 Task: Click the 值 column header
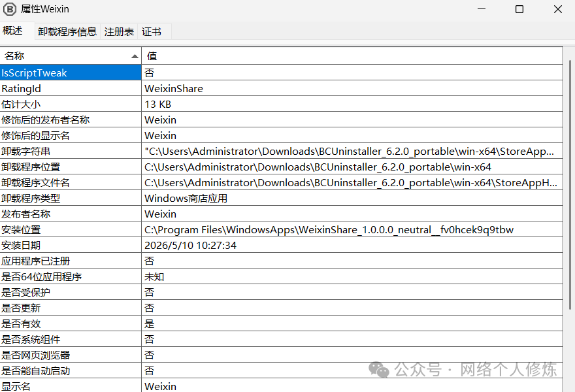point(352,56)
